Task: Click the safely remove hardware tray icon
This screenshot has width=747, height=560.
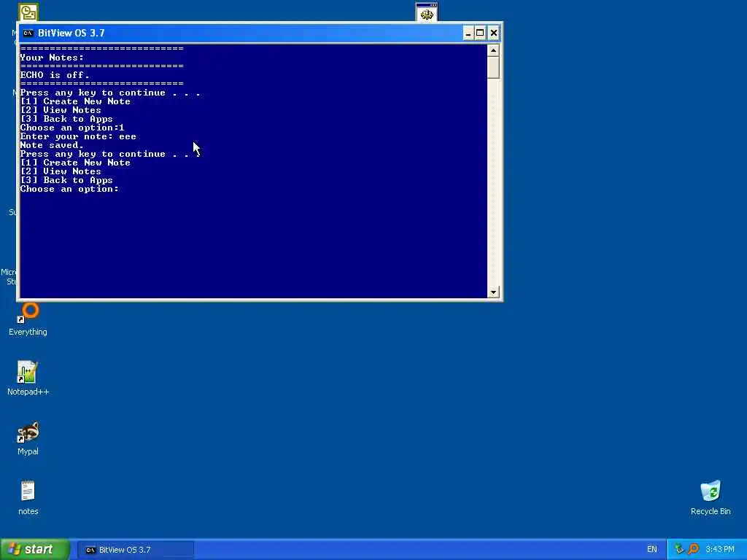Action: [679, 549]
